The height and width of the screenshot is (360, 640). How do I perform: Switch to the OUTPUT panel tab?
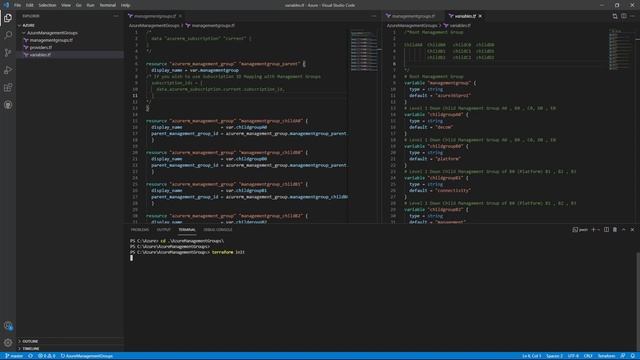pyautogui.click(x=164, y=230)
